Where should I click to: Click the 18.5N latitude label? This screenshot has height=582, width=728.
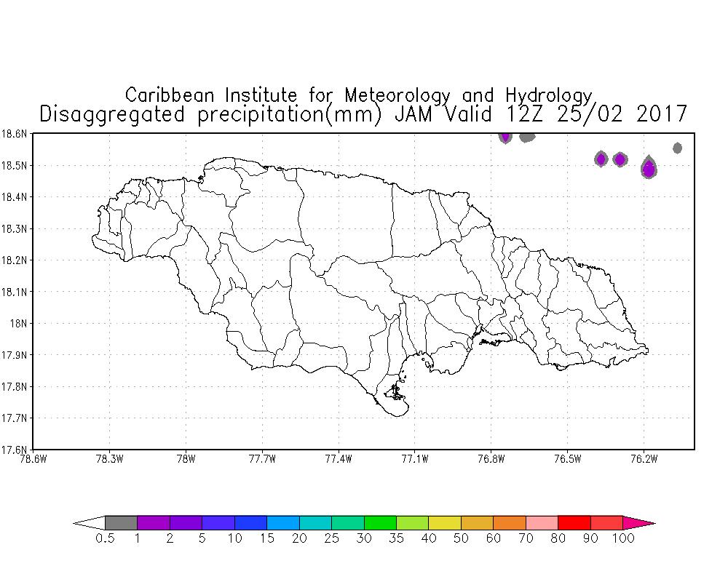click(x=13, y=166)
